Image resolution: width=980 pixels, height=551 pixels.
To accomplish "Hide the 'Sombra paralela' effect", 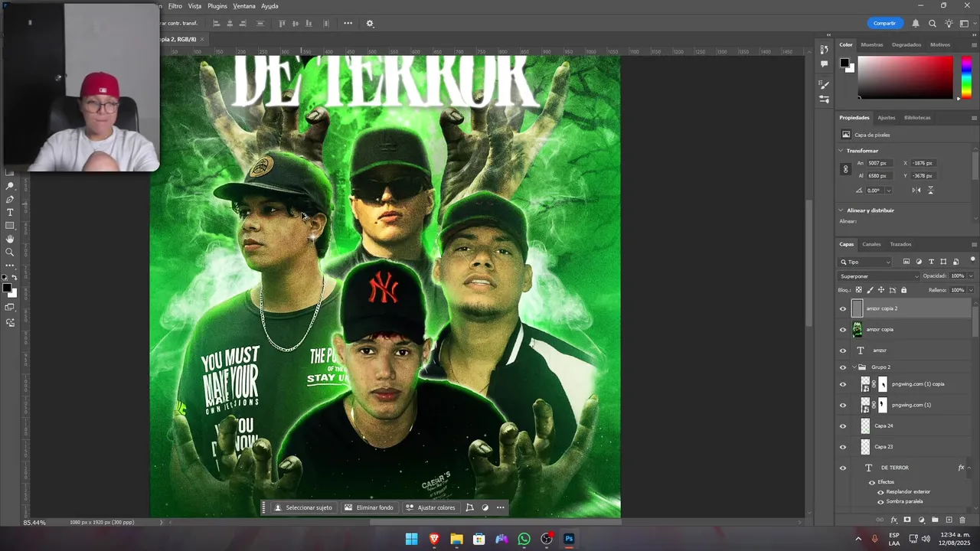I will click(880, 502).
